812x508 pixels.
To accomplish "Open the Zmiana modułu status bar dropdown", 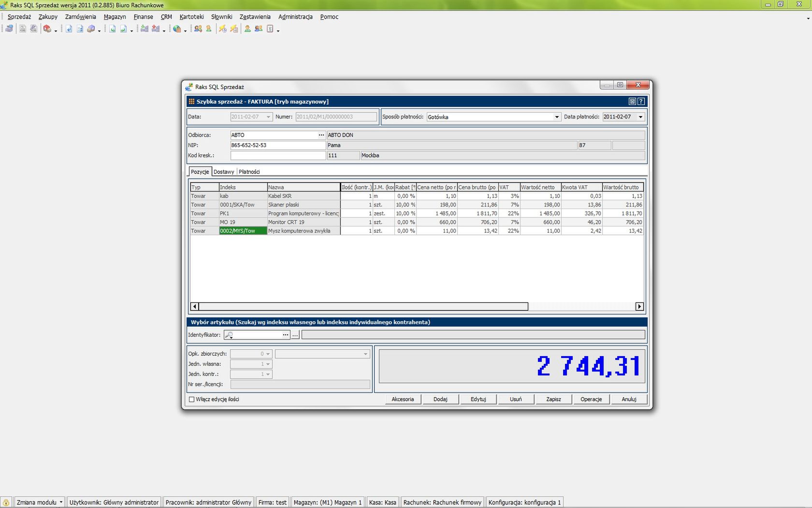I will point(40,503).
